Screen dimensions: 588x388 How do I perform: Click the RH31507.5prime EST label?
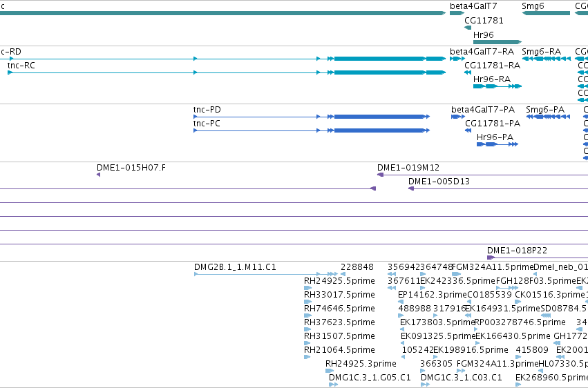pyautogui.click(x=339, y=337)
